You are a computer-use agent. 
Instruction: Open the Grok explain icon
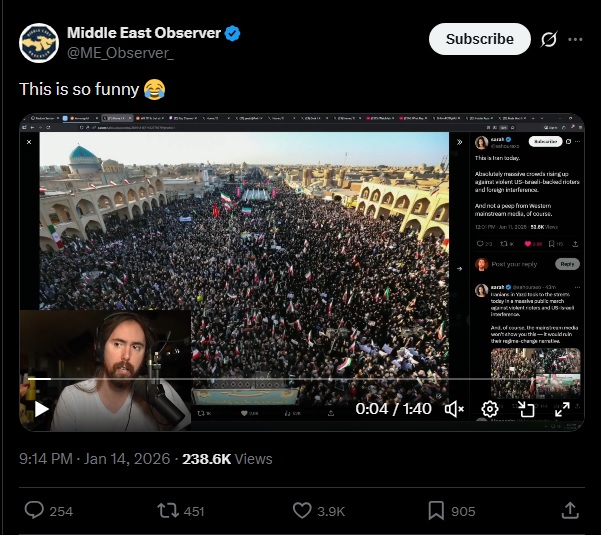tap(548, 39)
